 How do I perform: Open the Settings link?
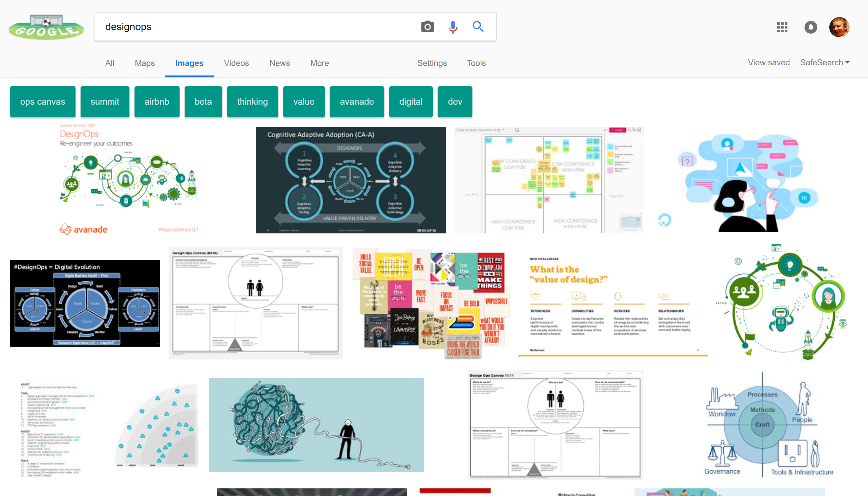[x=432, y=63]
